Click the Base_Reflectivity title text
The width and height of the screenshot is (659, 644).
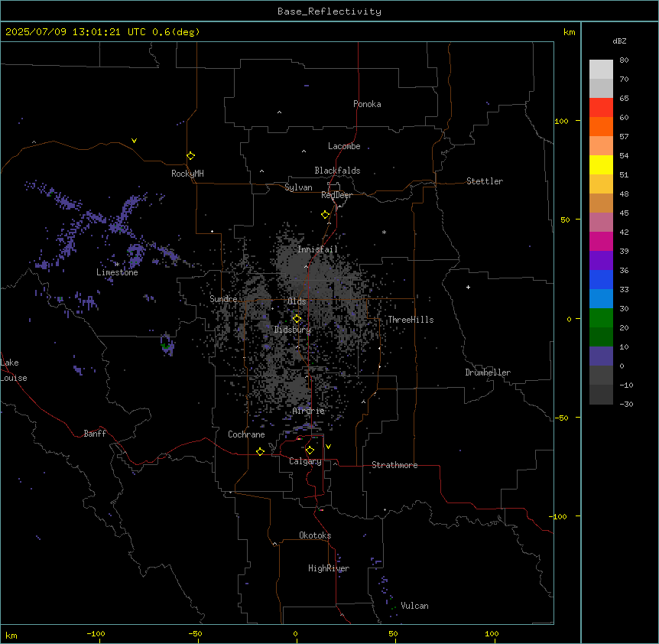329,11
